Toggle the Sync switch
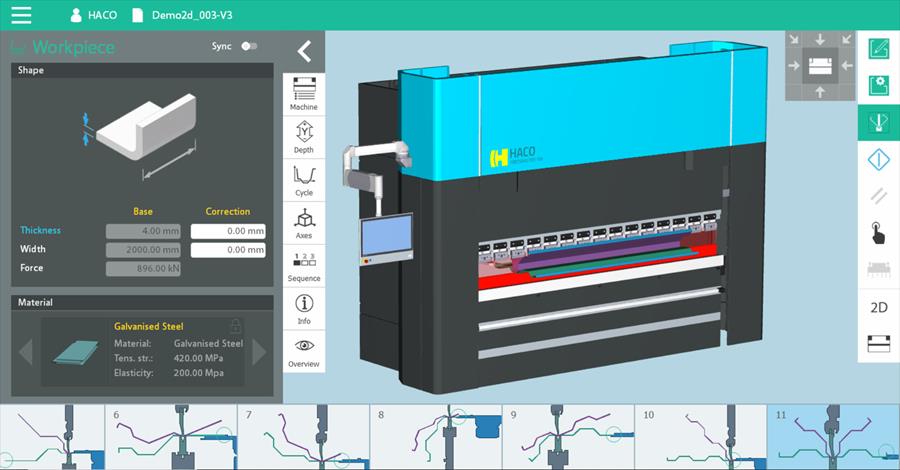Viewport: 900px width, 470px height. (249, 46)
